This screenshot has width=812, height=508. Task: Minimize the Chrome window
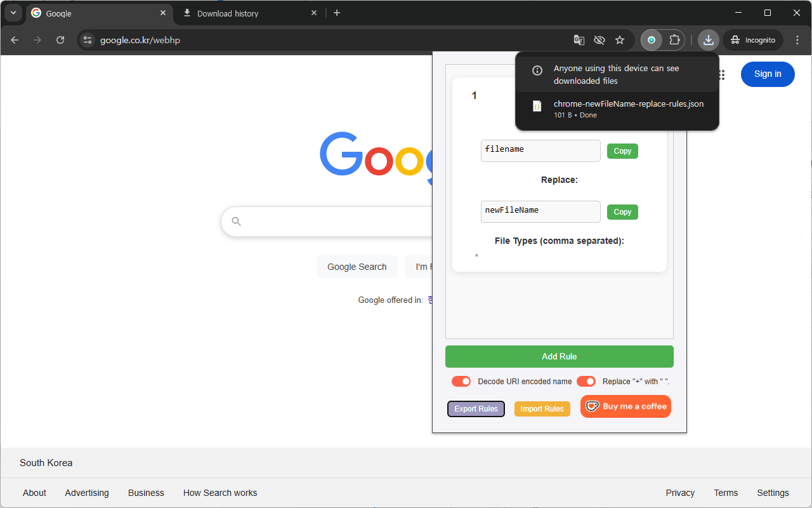(738, 13)
